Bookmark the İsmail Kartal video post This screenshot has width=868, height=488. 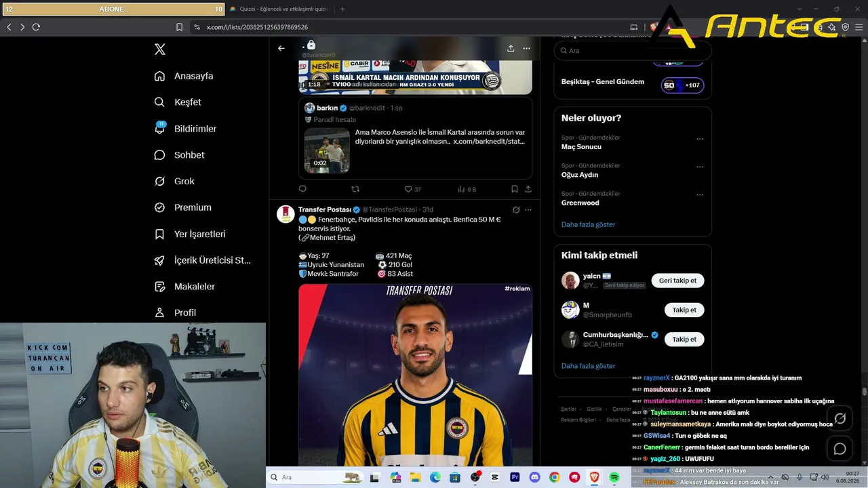[x=514, y=189]
